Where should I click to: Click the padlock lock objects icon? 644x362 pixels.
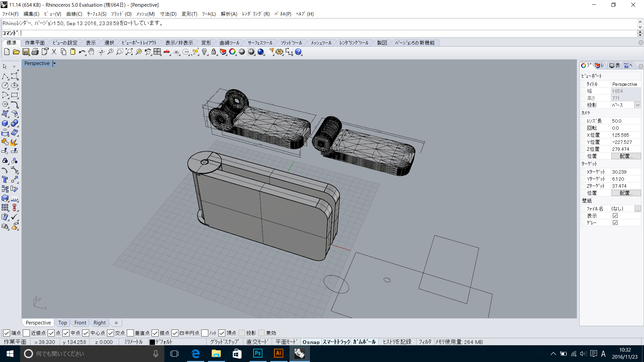214,52
